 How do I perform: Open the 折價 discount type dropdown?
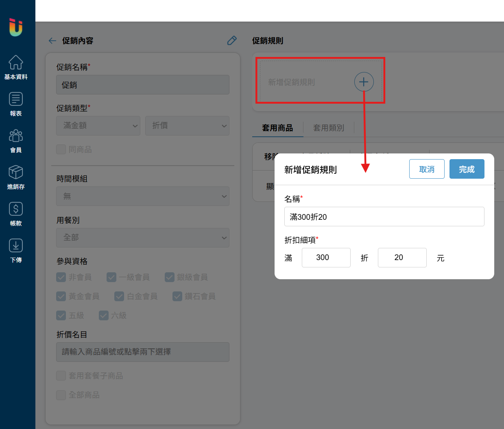(187, 126)
